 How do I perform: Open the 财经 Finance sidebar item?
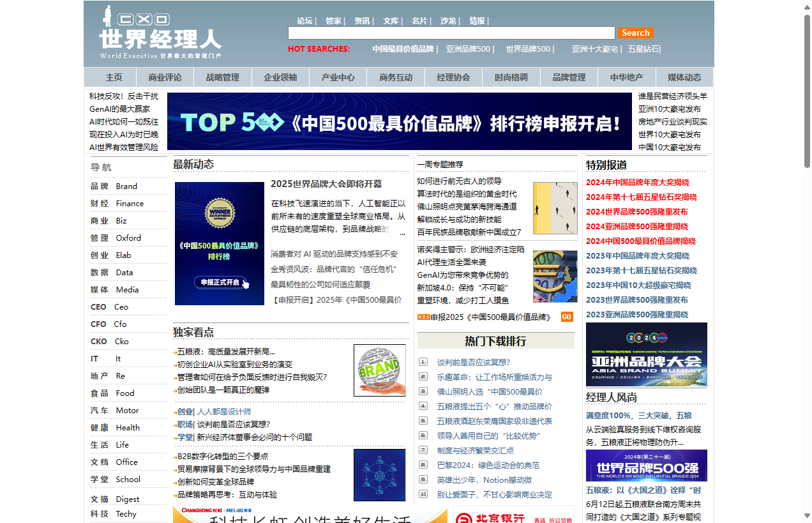point(117,204)
